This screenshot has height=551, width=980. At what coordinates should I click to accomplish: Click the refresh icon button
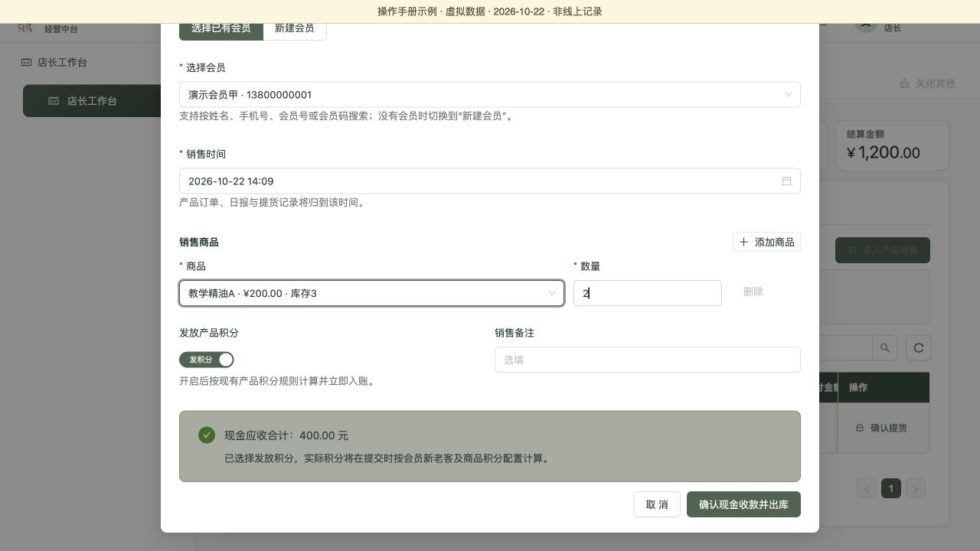[x=919, y=347]
